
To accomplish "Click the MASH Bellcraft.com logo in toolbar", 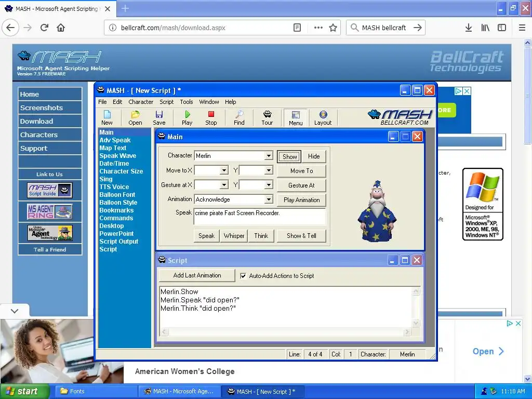I will (x=400, y=117).
